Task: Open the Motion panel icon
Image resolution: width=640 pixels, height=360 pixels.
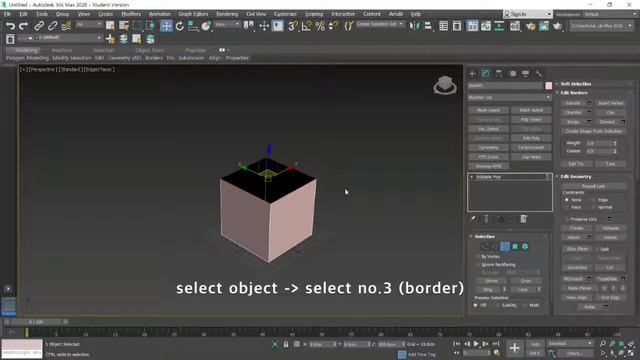Action: (513, 73)
